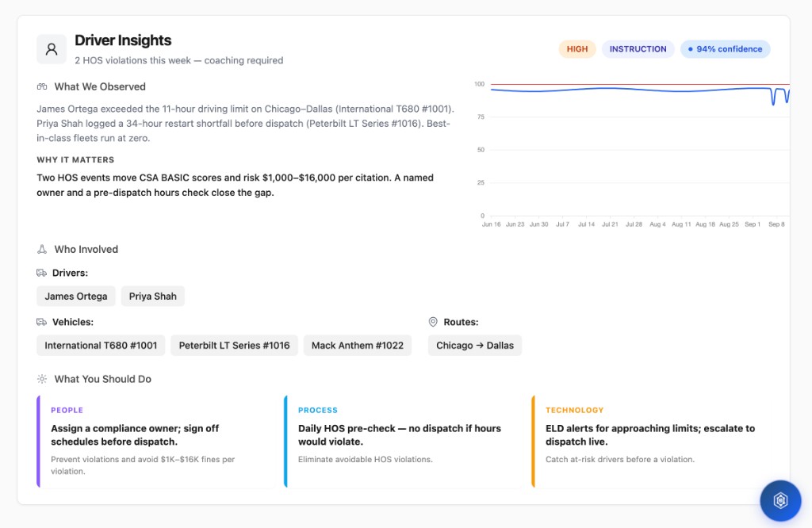Select the Chicago → Dallas route chip

[x=475, y=346]
